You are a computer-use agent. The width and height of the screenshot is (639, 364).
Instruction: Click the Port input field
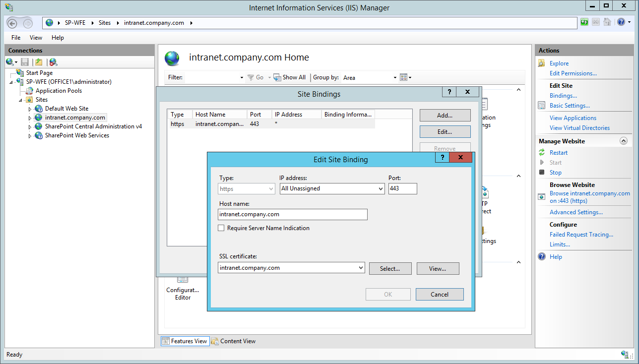coord(403,188)
